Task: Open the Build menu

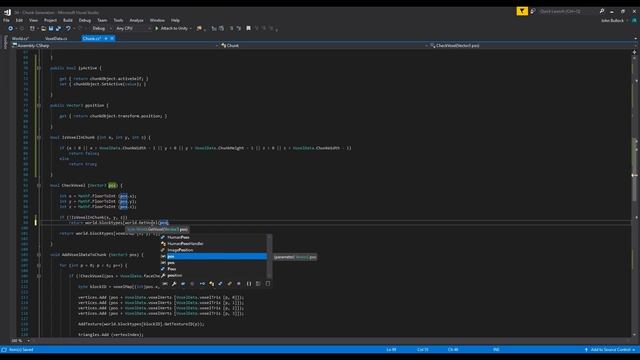Action: (x=68, y=20)
